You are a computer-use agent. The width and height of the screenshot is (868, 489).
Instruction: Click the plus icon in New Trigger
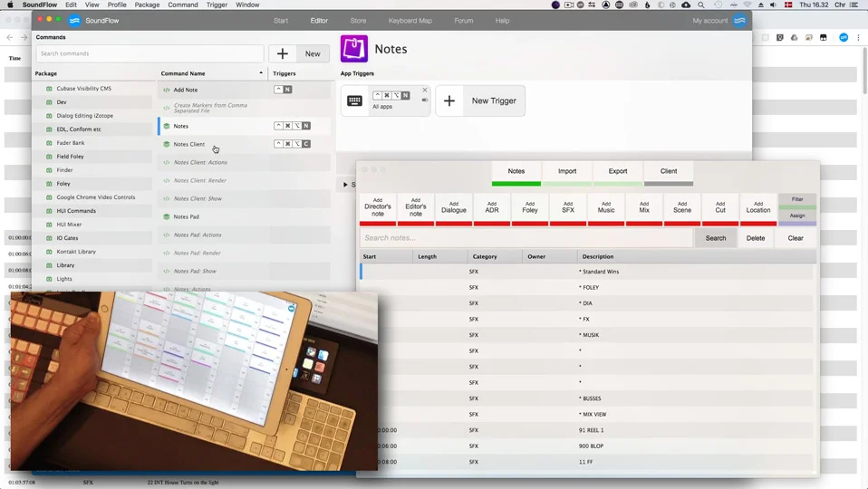coord(449,101)
